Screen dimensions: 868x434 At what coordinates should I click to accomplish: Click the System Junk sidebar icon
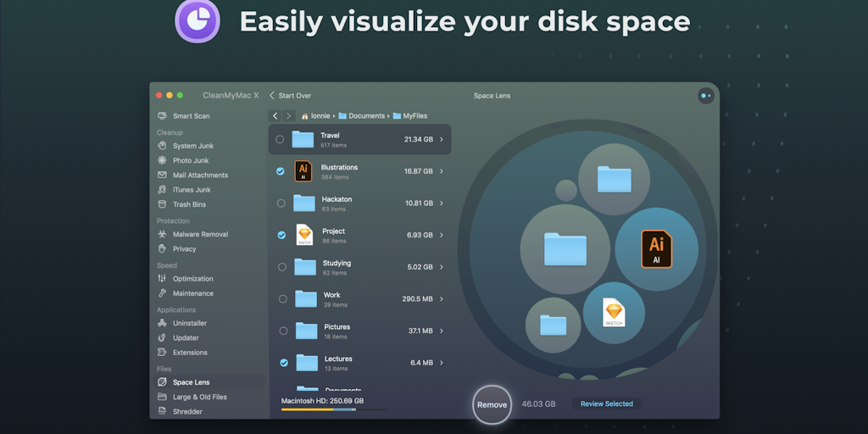[x=162, y=146]
